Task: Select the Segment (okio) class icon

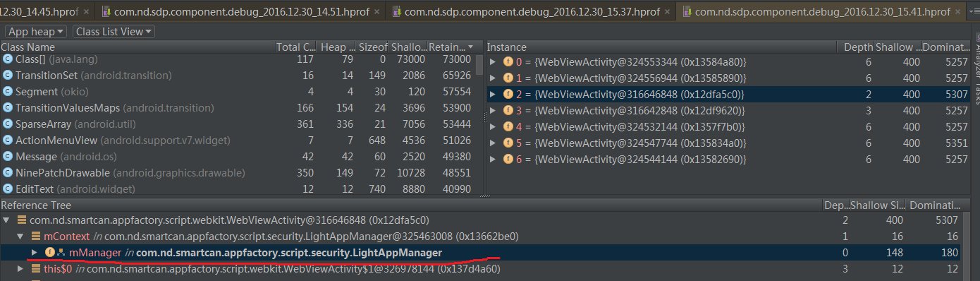Action: tap(8, 92)
